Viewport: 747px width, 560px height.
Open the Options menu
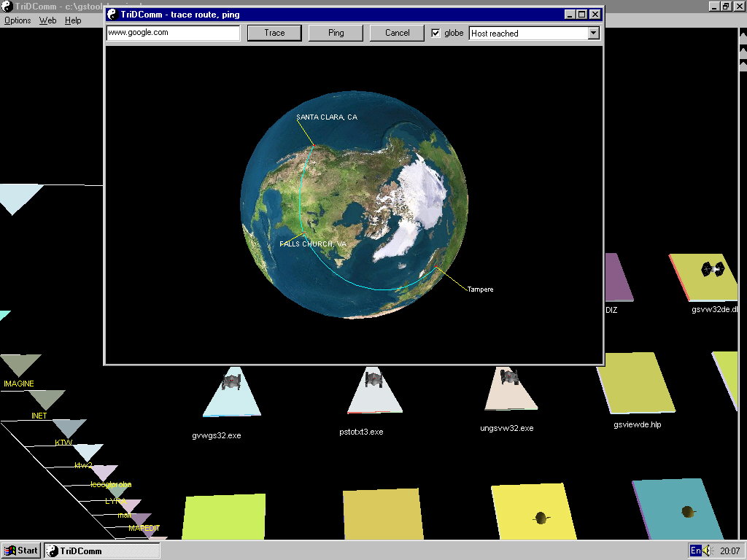point(18,20)
